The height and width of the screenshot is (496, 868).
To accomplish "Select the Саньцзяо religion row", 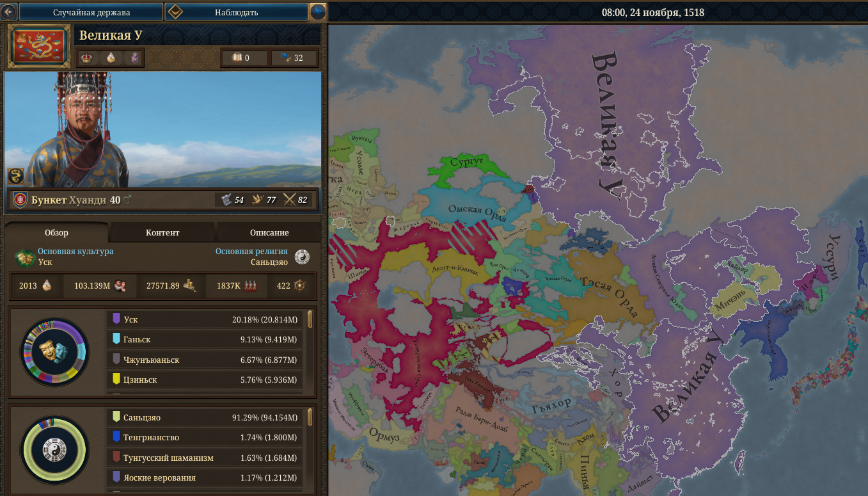I will [x=206, y=417].
